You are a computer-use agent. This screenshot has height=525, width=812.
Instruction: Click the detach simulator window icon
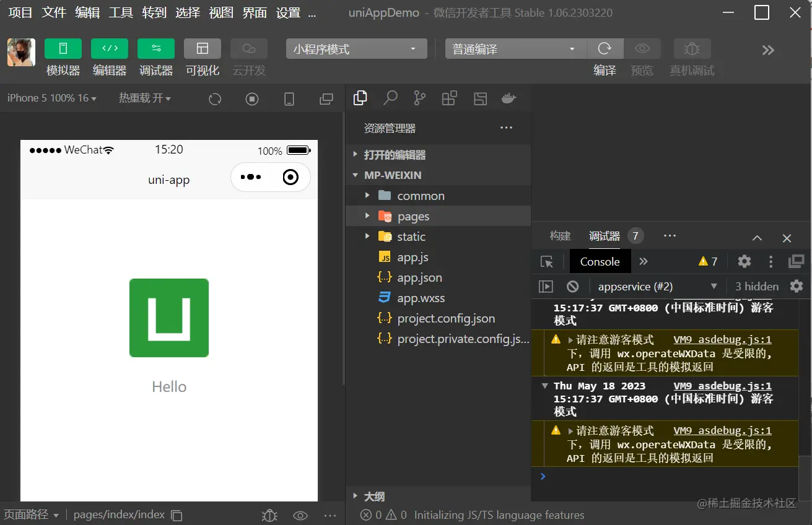(326, 99)
